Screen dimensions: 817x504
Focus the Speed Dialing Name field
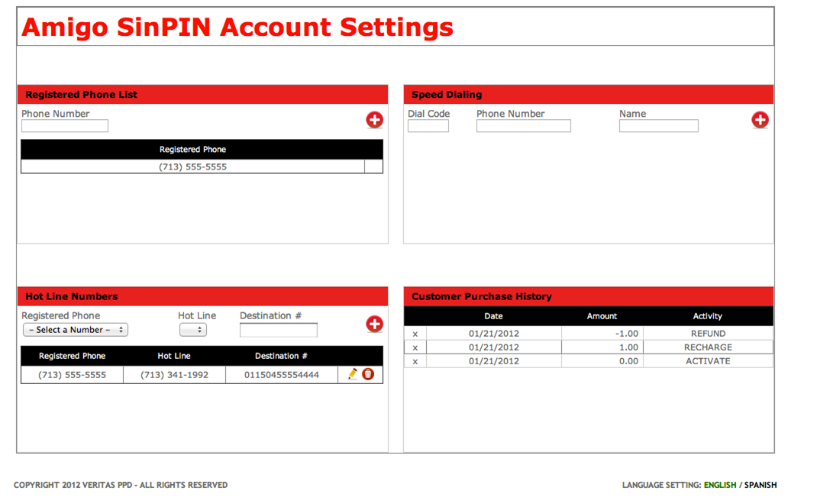659,125
